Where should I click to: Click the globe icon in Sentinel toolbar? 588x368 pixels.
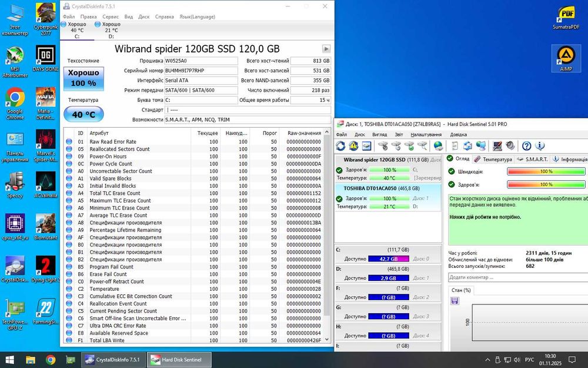[438, 146]
